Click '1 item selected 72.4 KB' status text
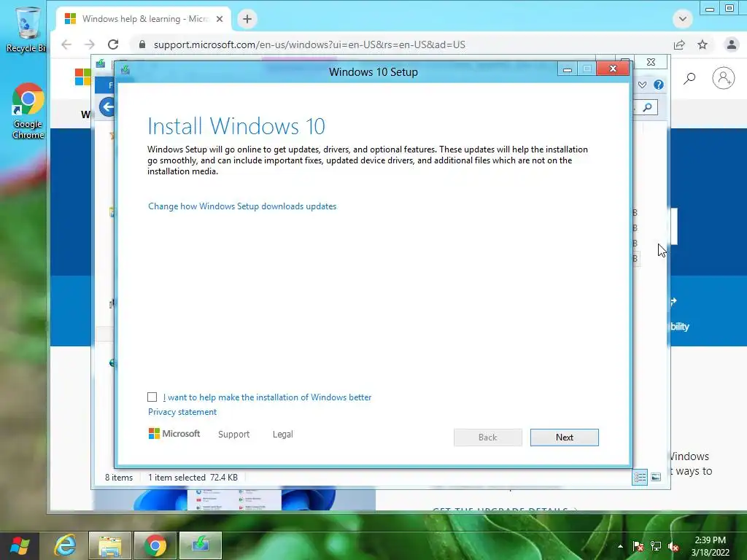Image resolution: width=747 pixels, height=560 pixels. click(193, 477)
